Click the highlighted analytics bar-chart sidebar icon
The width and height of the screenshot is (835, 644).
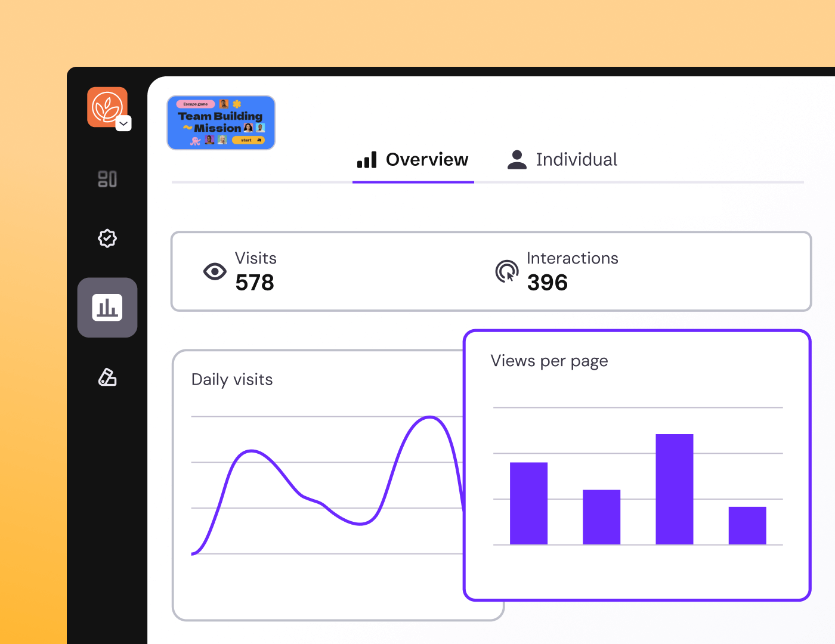coord(107,307)
